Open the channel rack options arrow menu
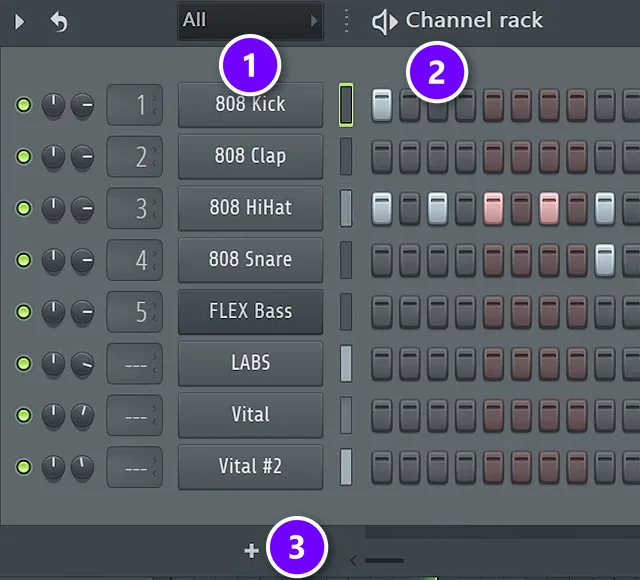Viewport: 640px width, 580px height. click(x=19, y=22)
